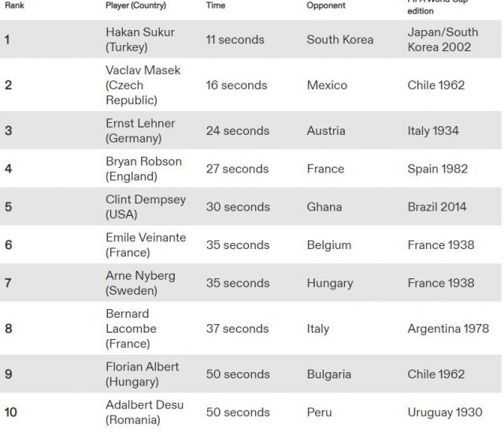Select the Hakan Sukur (Turkey) cell
Viewport: 504px width, 432px height.
(142, 39)
